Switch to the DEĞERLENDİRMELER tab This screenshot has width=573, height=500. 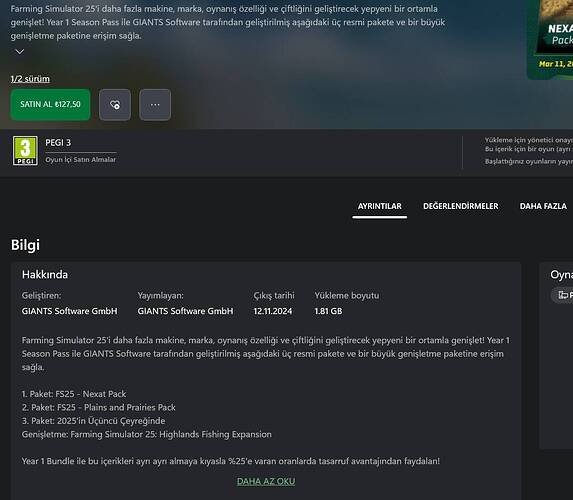tap(460, 206)
